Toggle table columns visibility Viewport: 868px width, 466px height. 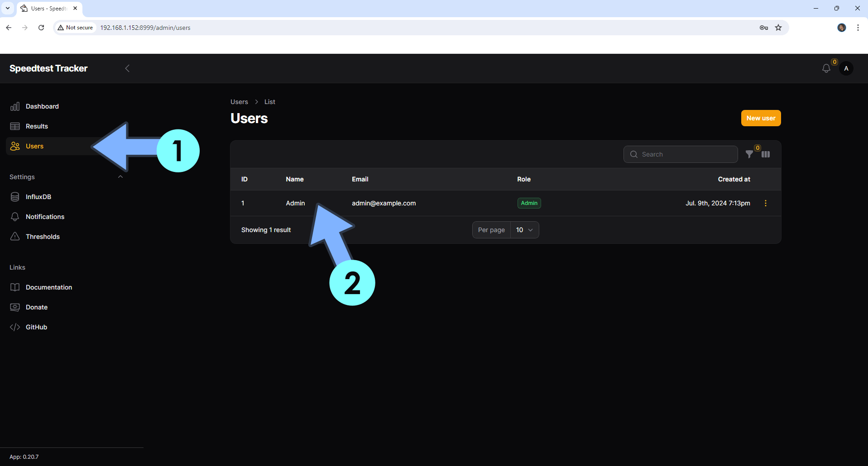(x=766, y=154)
